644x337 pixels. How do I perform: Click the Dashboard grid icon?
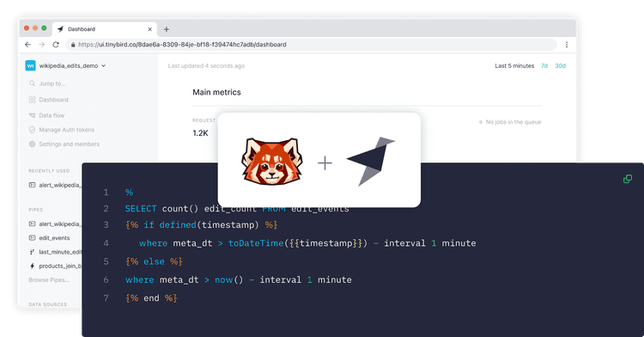tap(32, 100)
